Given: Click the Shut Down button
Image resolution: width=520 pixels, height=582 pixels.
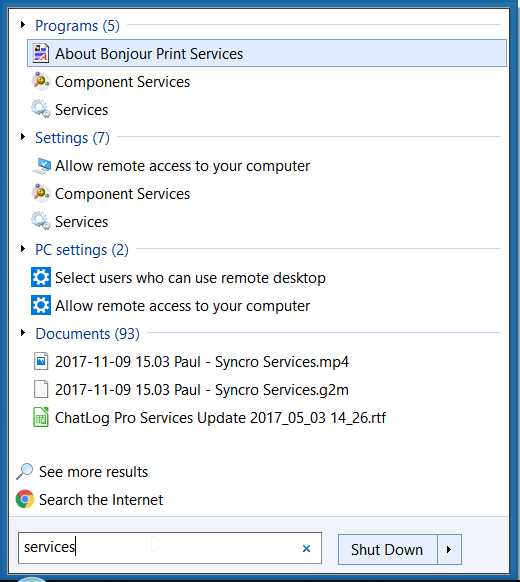Looking at the screenshot, I should click(x=387, y=549).
